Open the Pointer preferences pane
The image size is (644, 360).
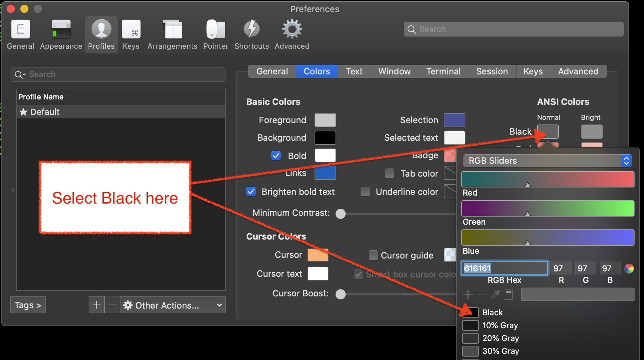[215, 34]
